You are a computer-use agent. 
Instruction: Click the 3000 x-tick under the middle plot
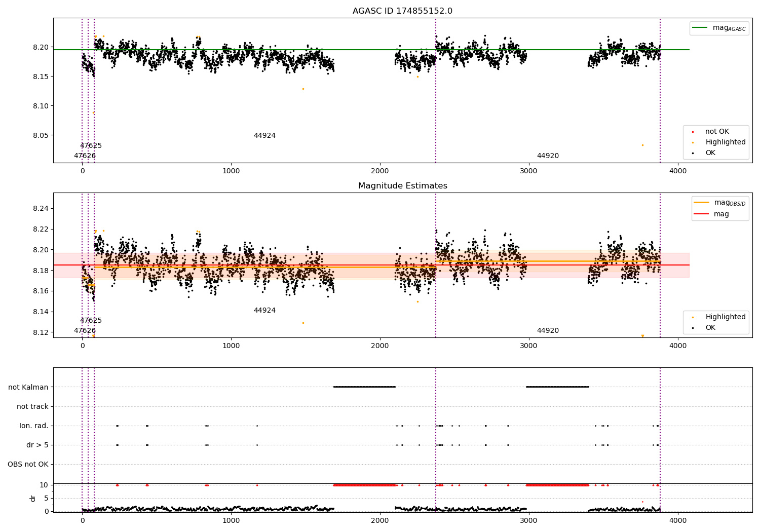(529, 346)
